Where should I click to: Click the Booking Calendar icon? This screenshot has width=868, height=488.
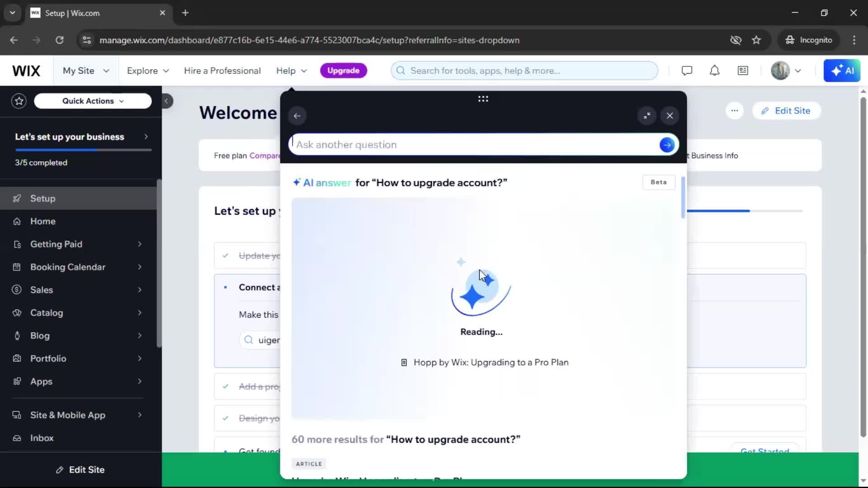click(x=17, y=267)
